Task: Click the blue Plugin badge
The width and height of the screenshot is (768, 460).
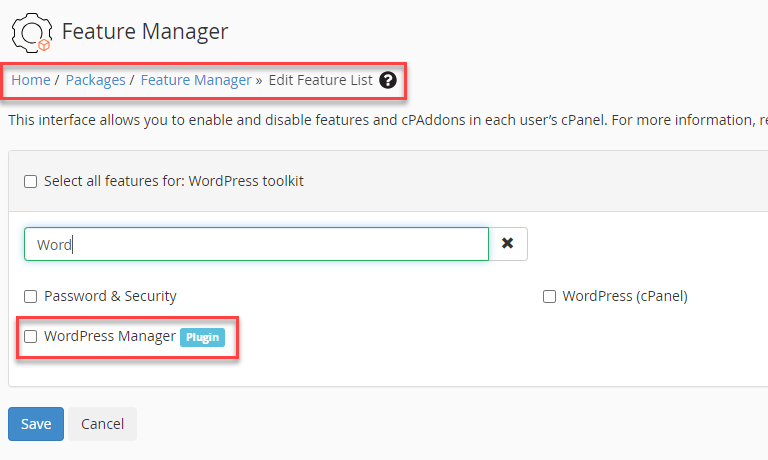Action: tap(202, 337)
